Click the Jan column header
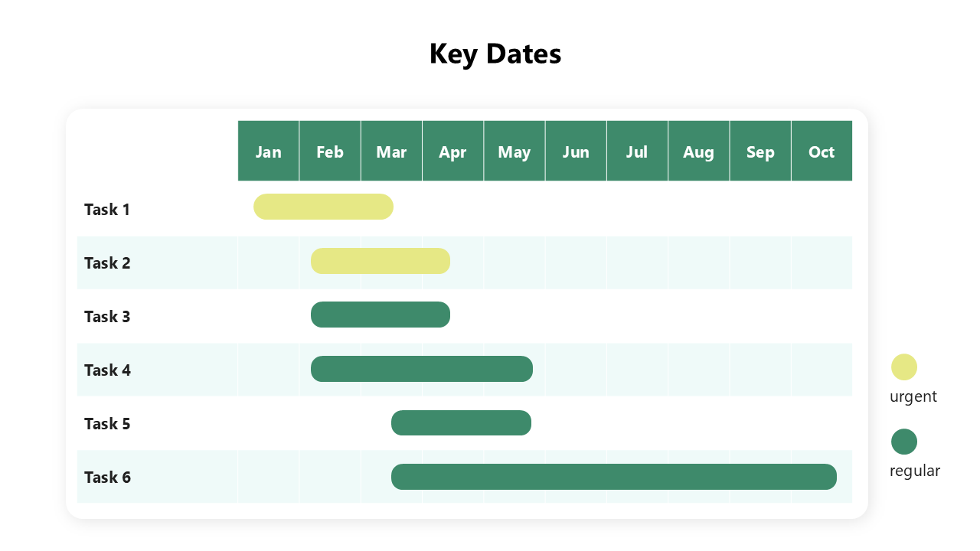The width and height of the screenshot is (980, 551). pyautogui.click(x=269, y=152)
